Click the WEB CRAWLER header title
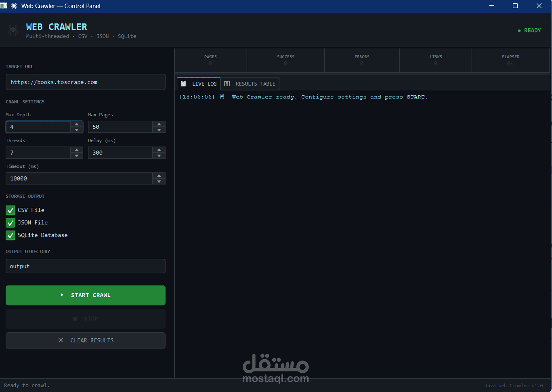The height and width of the screenshot is (392, 552). coord(57,27)
